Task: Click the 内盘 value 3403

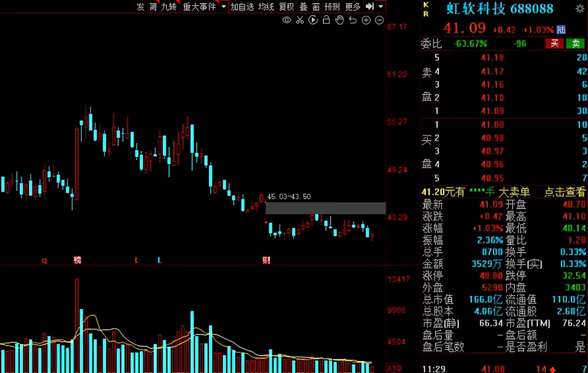Action: pyautogui.click(x=575, y=288)
